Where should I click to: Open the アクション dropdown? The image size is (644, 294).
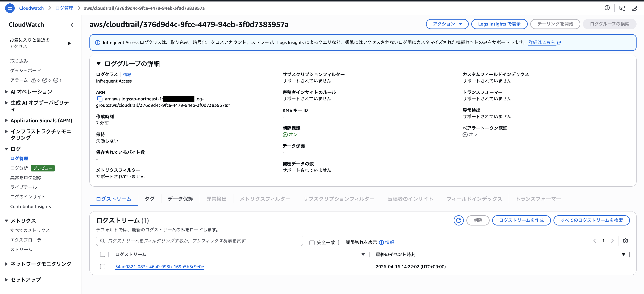coord(447,24)
